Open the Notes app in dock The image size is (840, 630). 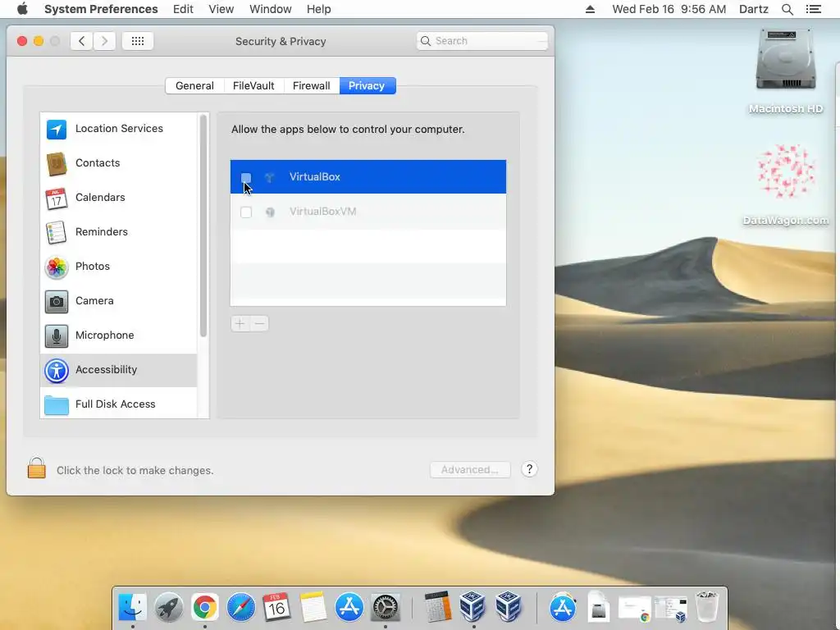tap(313, 607)
